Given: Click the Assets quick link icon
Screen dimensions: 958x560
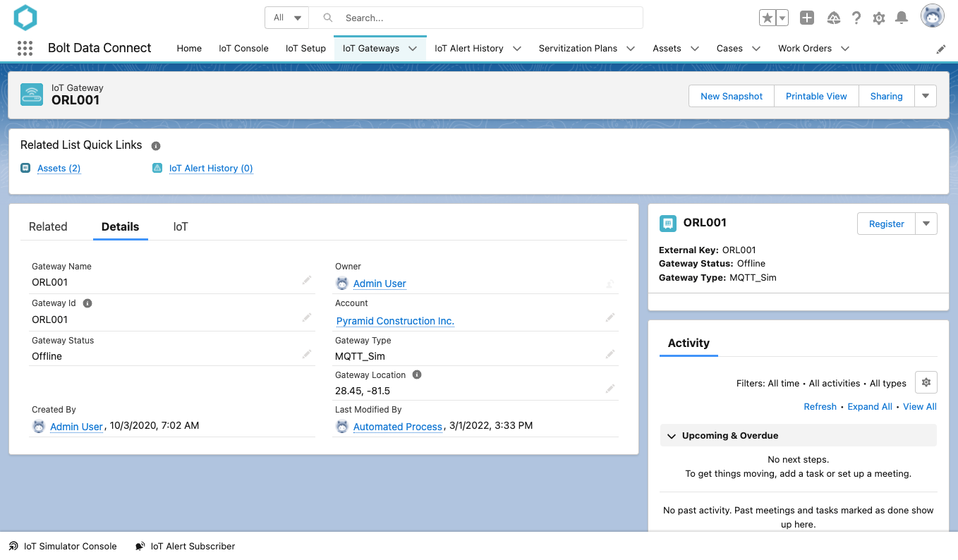Looking at the screenshot, I should (25, 168).
